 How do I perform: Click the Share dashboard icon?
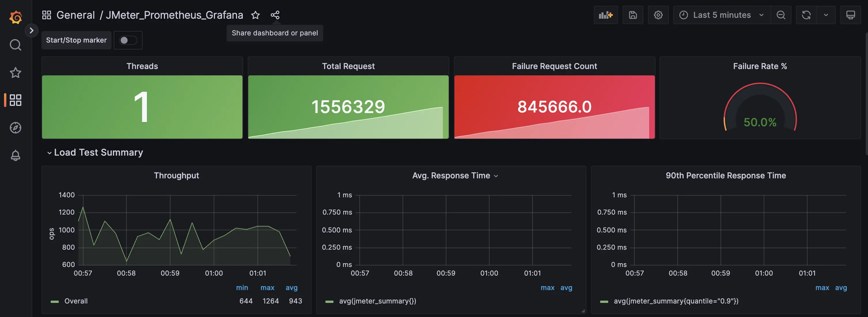click(275, 15)
